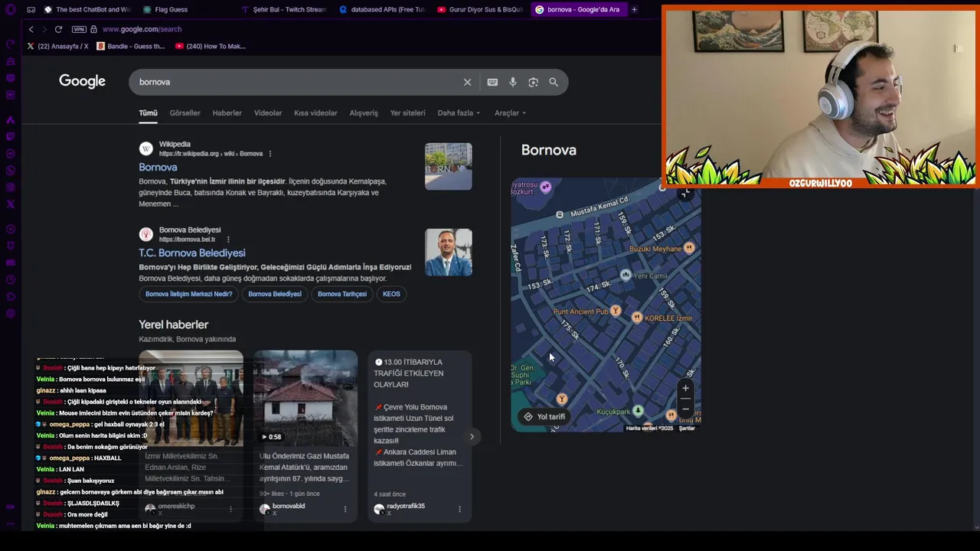Image resolution: width=980 pixels, height=551 pixels.
Task: Open the Alışveriş tab
Action: pyautogui.click(x=364, y=113)
